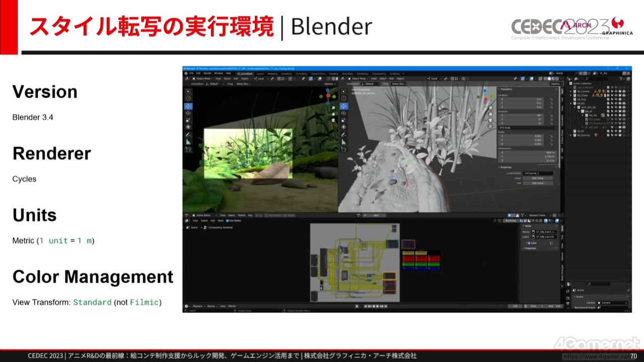
Task: Open the XYZ Euler rotation mode dropdown
Action: click(528, 128)
